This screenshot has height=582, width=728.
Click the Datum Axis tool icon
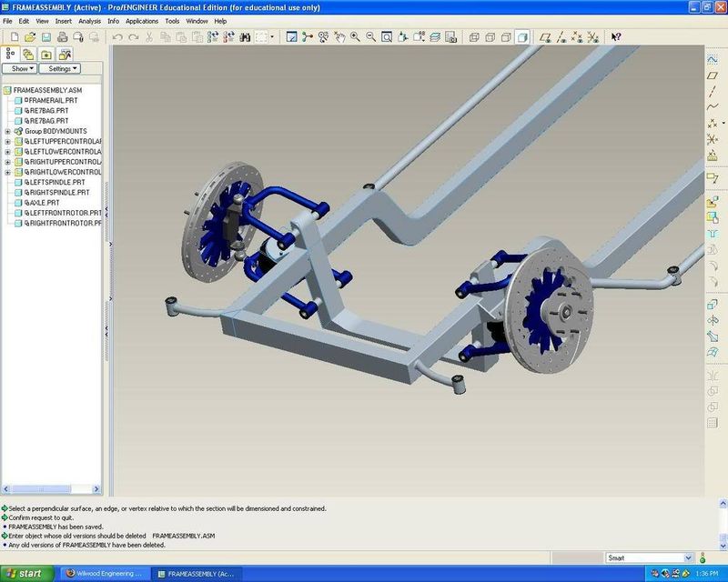[x=713, y=91]
